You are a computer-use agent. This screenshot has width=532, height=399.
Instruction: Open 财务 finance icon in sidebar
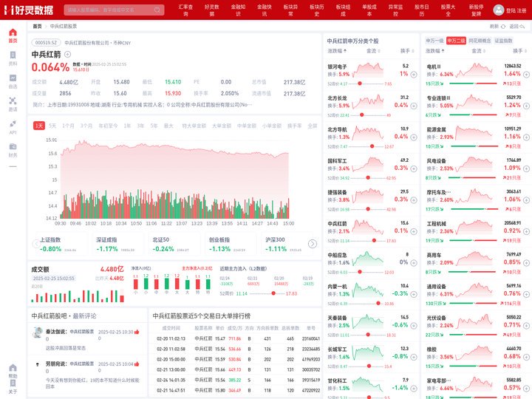click(x=13, y=150)
